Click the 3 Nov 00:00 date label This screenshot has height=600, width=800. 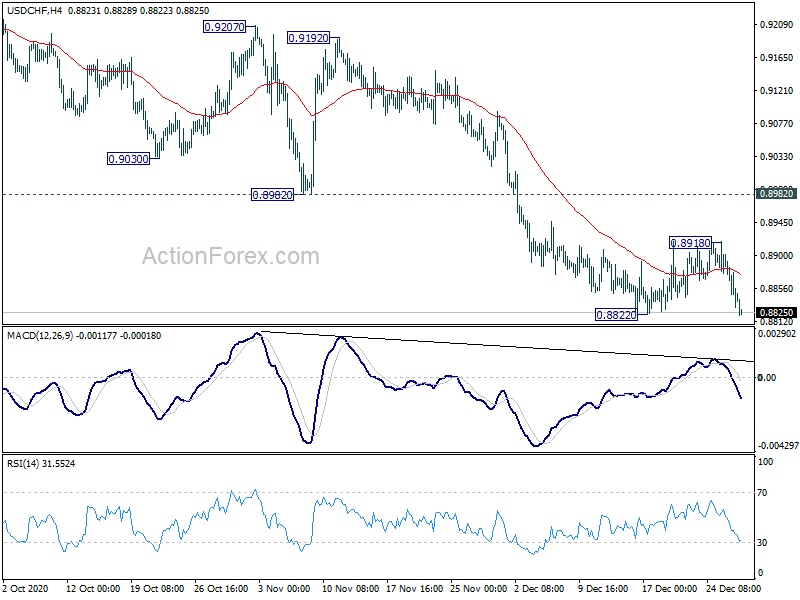coord(284,588)
